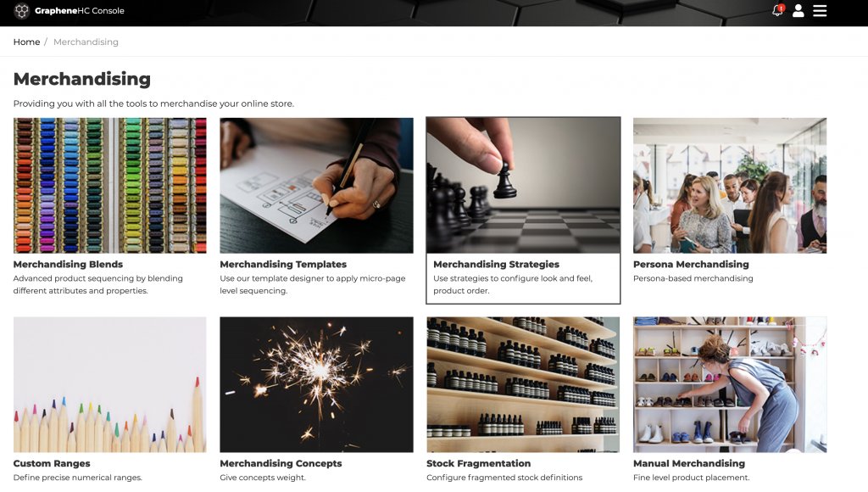Select the Manual Merchandising title
The height and width of the screenshot is (492, 868).
[688, 463]
